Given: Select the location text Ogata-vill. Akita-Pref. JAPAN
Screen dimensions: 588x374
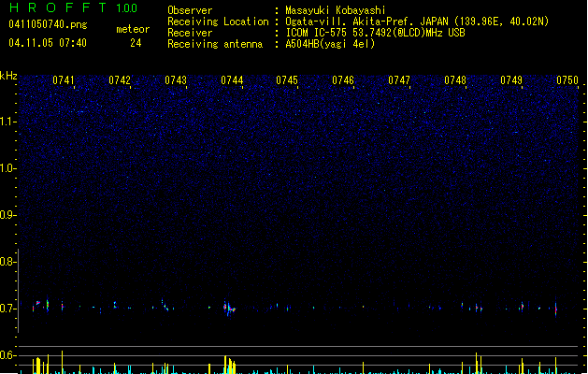Looking at the screenshot, I should (367, 22).
